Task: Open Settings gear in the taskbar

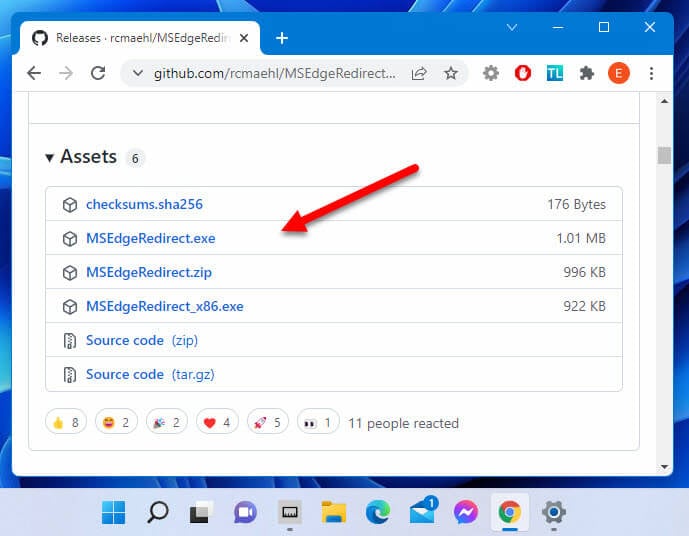Action: [554, 512]
